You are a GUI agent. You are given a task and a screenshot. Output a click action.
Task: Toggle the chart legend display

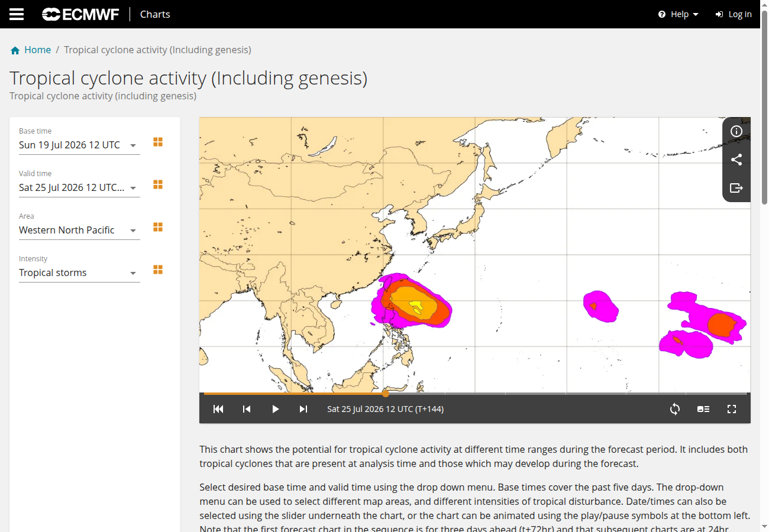tap(703, 409)
